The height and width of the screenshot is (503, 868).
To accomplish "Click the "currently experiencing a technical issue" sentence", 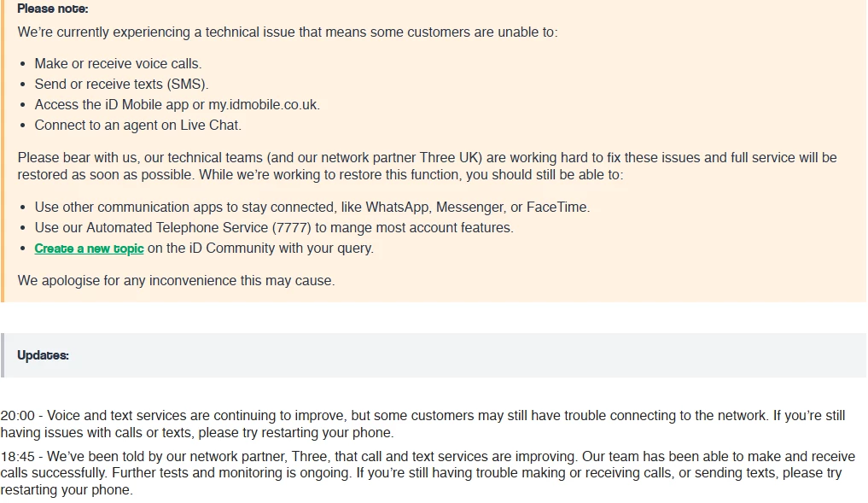I will click(287, 32).
